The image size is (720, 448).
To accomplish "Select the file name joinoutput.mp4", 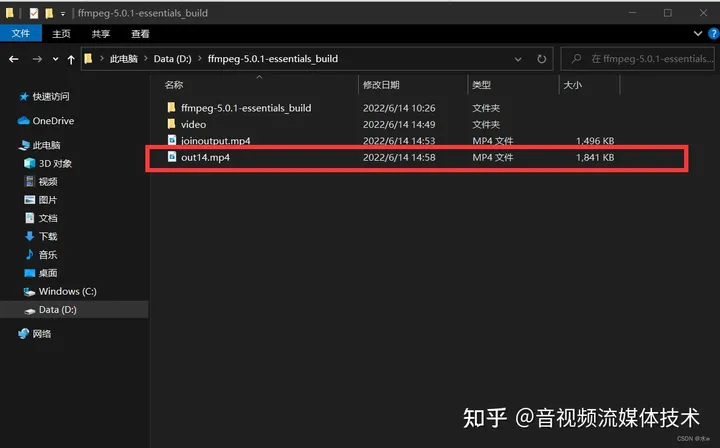I will [x=216, y=141].
